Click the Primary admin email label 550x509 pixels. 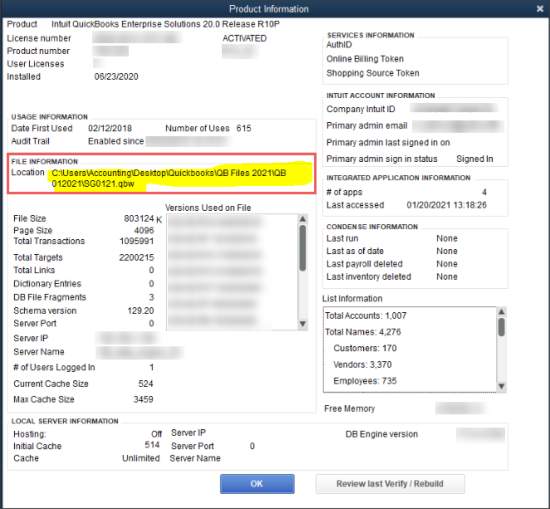point(367,126)
